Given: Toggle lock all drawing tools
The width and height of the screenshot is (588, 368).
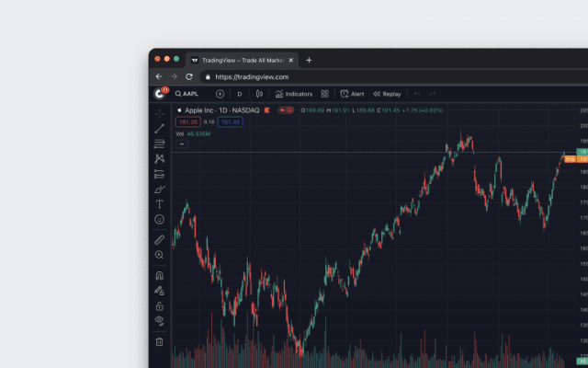Looking at the screenshot, I should (x=159, y=305).
